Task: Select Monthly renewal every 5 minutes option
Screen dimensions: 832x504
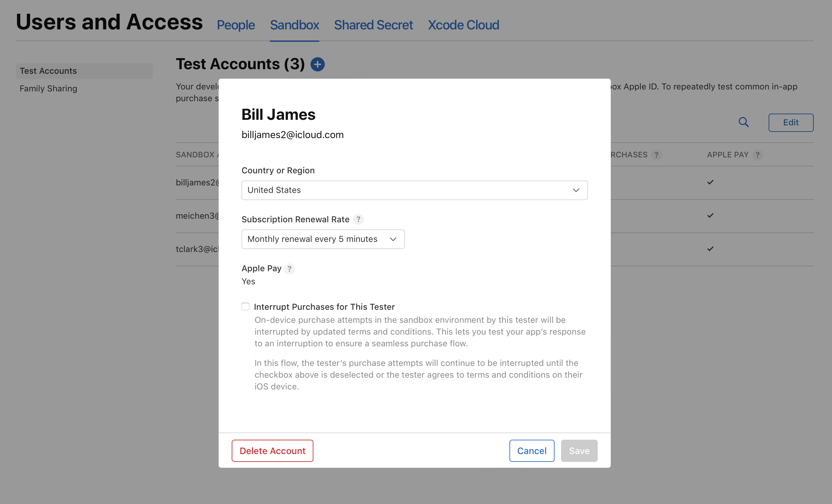Action: click(323, 239)
